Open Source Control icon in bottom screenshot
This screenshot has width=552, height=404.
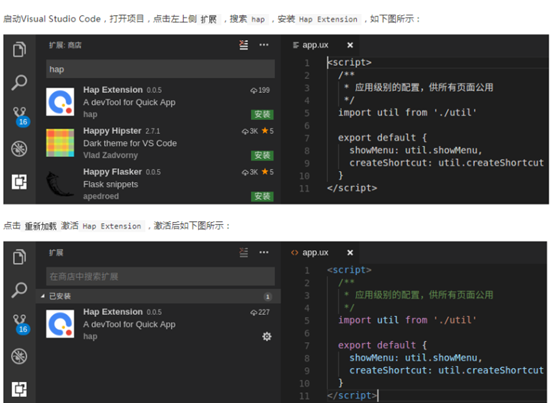(19, 320)
